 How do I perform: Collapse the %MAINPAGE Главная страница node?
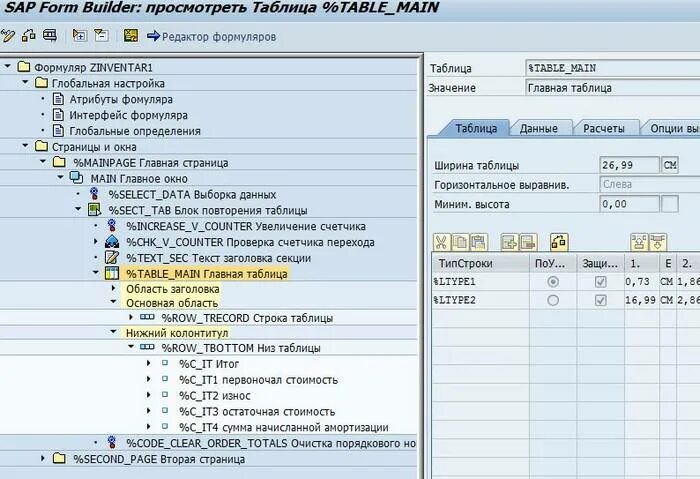click(x=43, y=162)
